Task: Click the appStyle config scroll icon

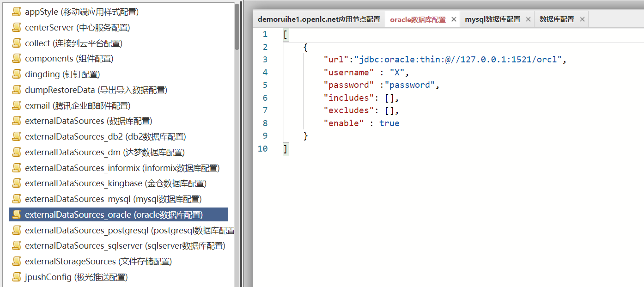Action: click(x=17, y=12)
